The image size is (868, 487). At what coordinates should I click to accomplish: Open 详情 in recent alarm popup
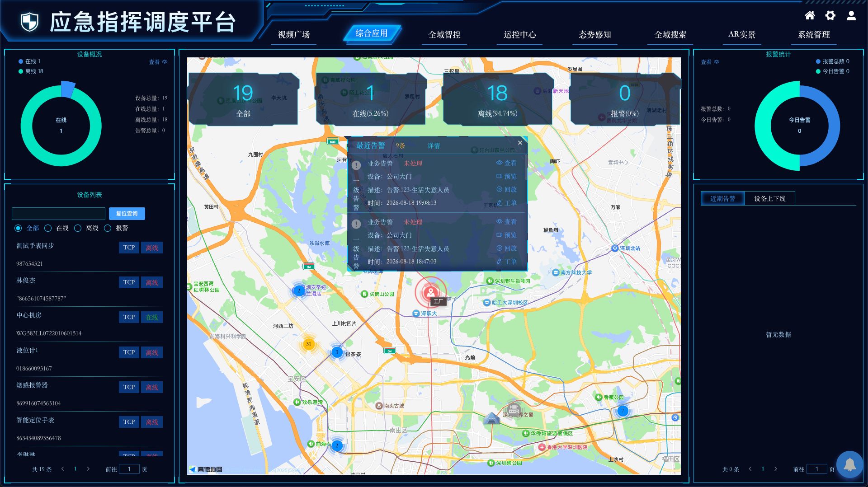click(434, 146)
